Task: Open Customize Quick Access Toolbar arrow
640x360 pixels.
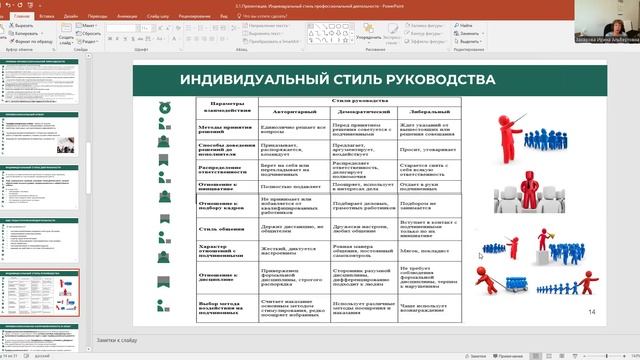Action: 40,6
